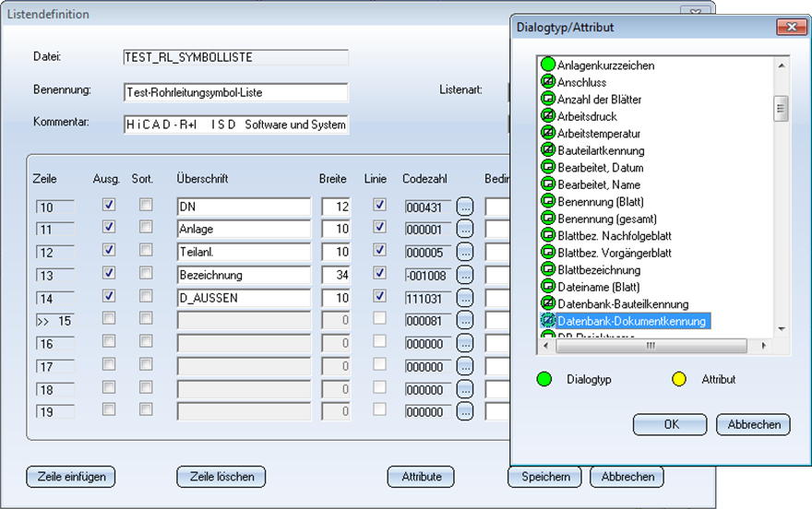This screenshot has width=812, height=509.
Task: Enable Sort. checkbox for row 12
Action: pyautogui.click(x=145, y=250)
